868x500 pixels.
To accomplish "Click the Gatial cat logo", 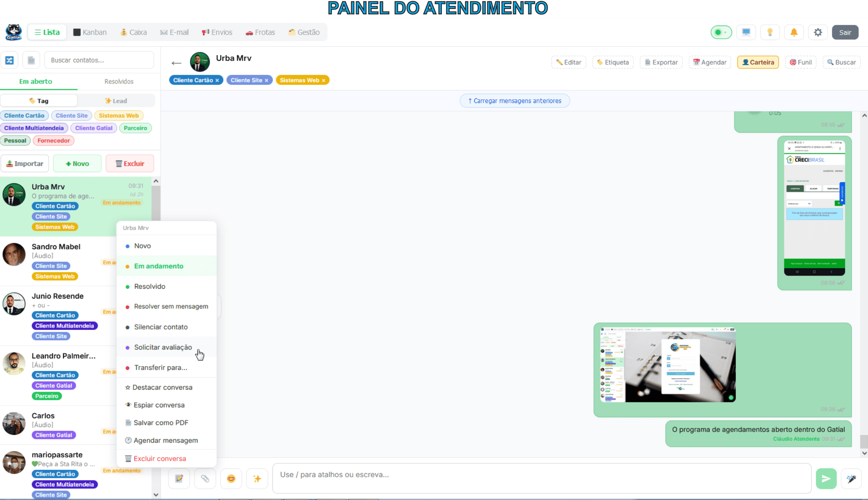I will [x=14, y=32].
